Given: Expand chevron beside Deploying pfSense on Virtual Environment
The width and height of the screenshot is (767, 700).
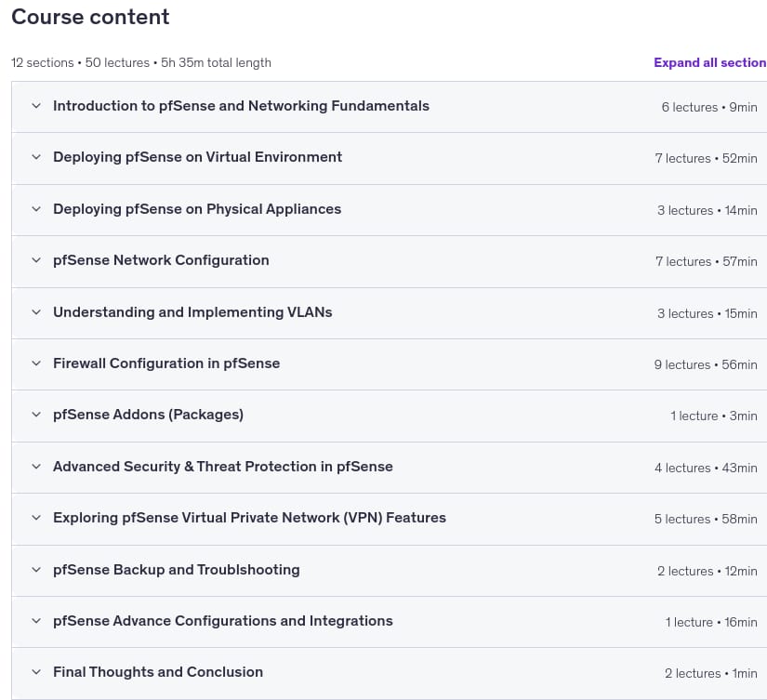Looking at the screenshot, I should click(36, 157).
